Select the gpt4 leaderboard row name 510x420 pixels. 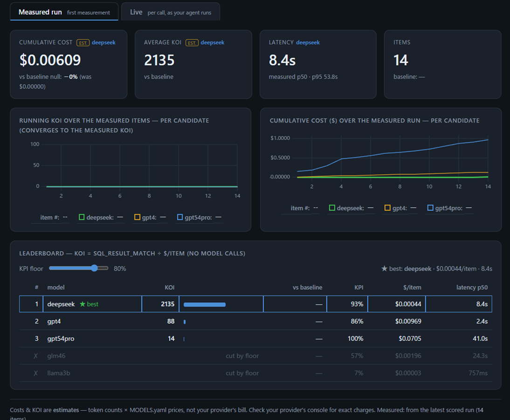(54, 321)
